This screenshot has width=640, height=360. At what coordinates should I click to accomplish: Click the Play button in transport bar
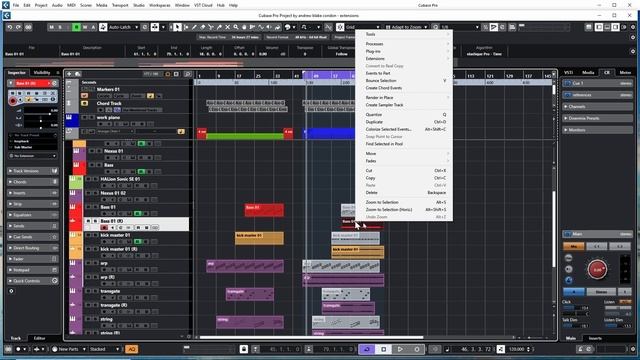(x=400, y=349)
